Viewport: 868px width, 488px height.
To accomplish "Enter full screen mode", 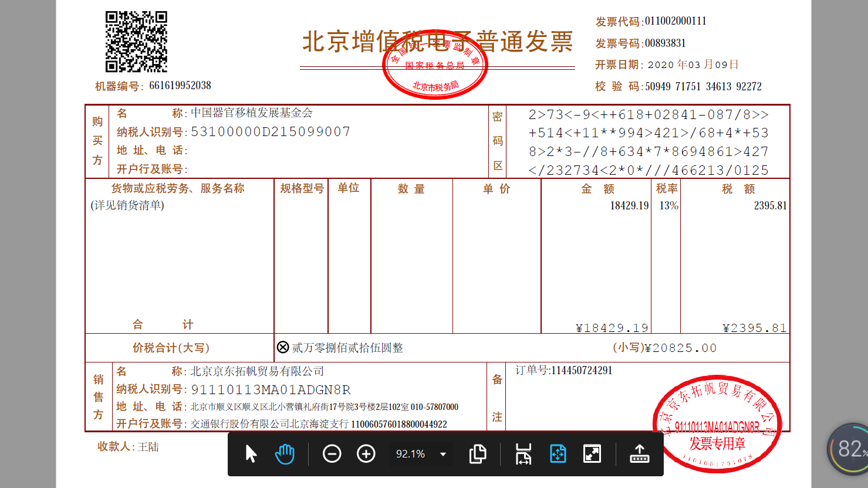I will (592, 454).
